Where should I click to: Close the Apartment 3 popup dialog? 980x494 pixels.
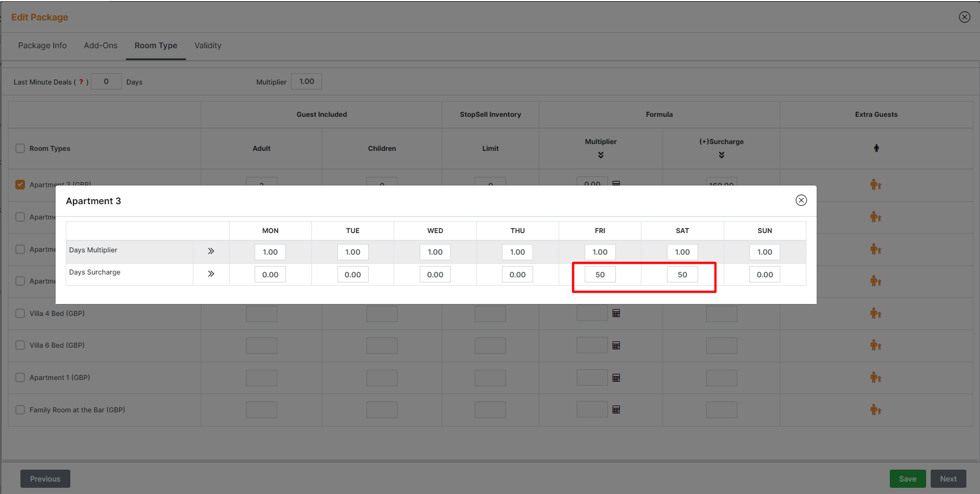coord(801,200)
